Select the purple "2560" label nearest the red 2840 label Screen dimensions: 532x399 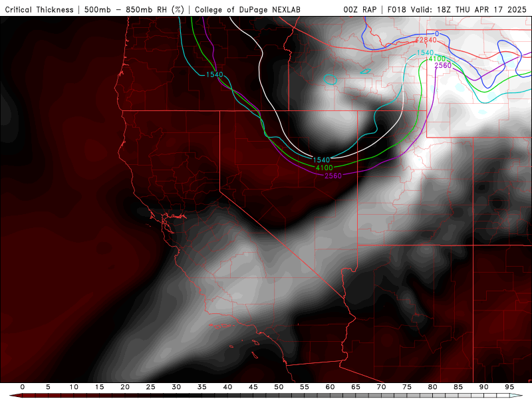tap(443, 65)
